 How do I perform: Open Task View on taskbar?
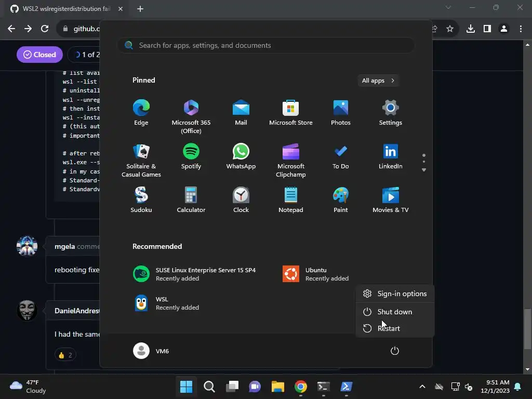click(x=232, y=387)
